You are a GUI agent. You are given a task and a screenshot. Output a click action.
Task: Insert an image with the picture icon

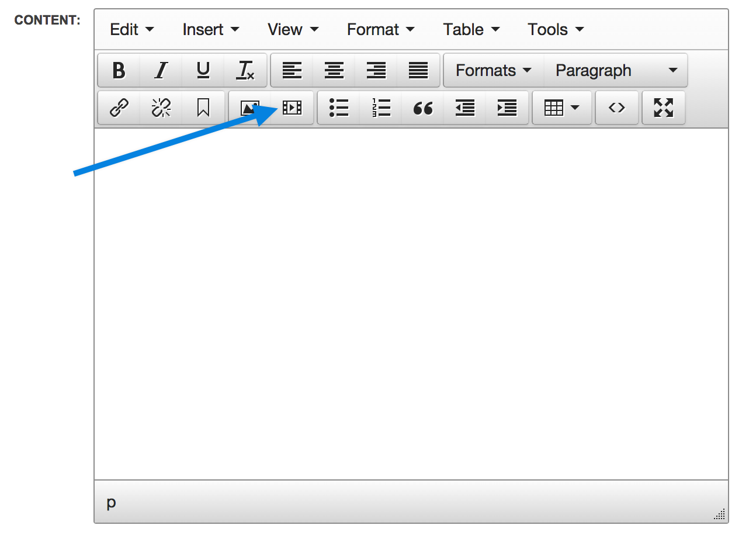click(250, 108)
